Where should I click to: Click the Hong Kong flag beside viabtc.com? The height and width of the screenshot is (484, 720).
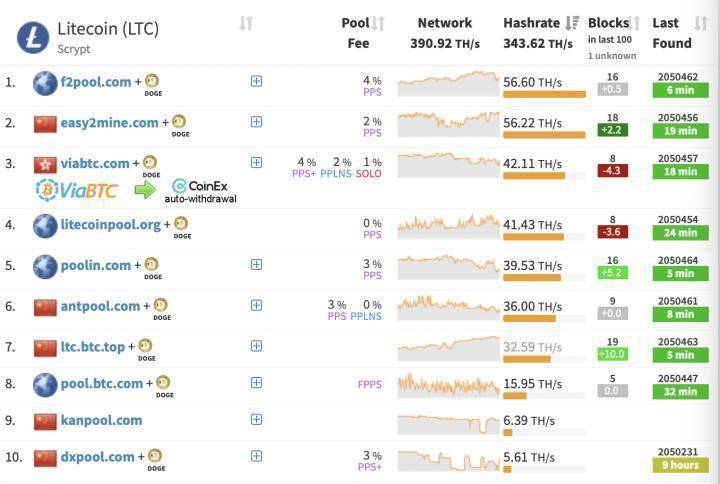[45, 164]
